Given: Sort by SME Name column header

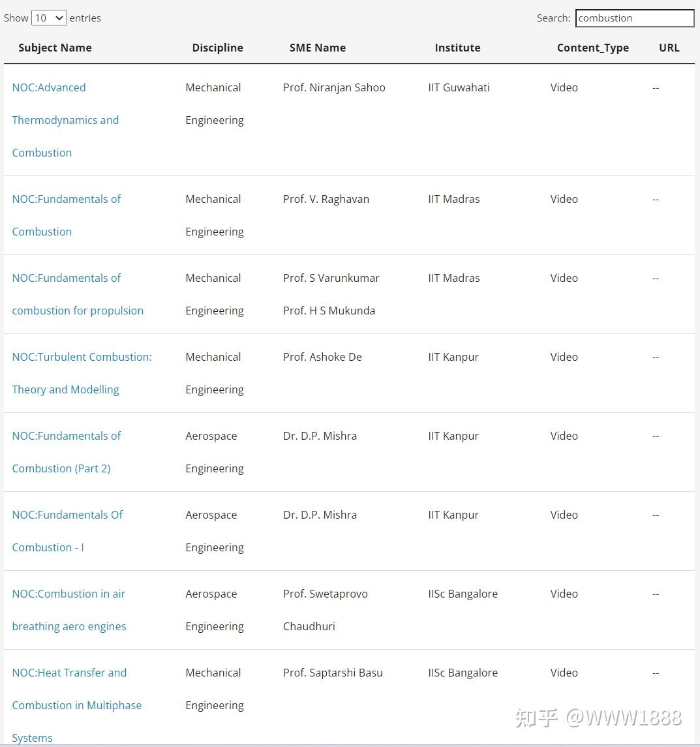Looking at the screenshot, I should tap(317, 48).
